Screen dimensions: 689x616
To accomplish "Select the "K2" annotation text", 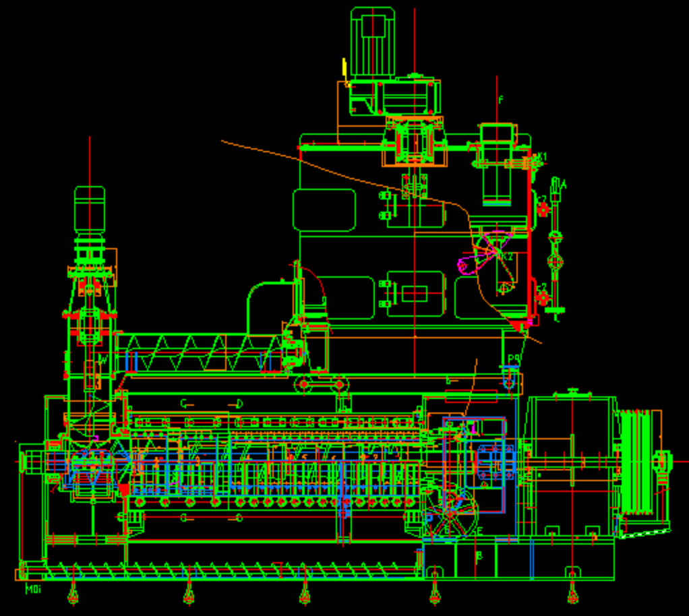I will coord(506,256).
